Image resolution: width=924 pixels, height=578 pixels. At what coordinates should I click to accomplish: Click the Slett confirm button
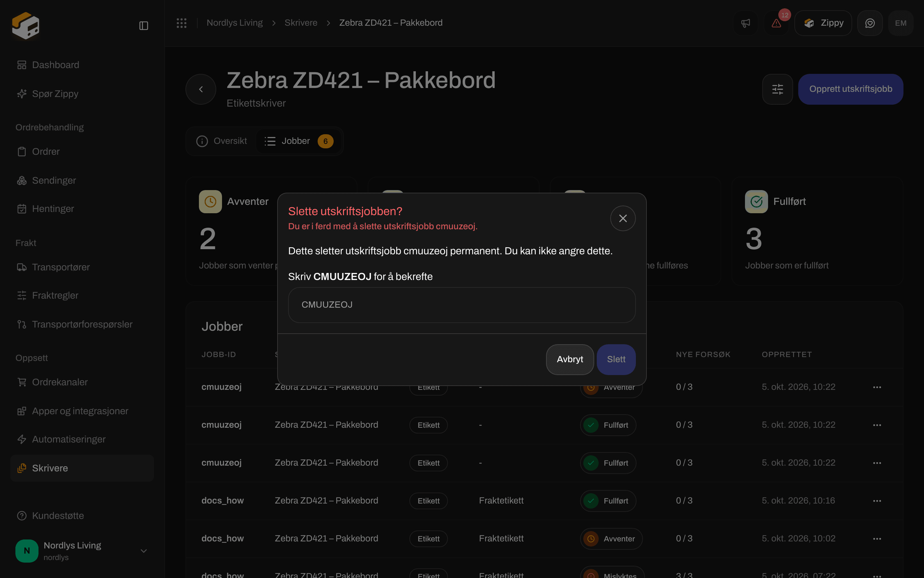coord(616,359)
